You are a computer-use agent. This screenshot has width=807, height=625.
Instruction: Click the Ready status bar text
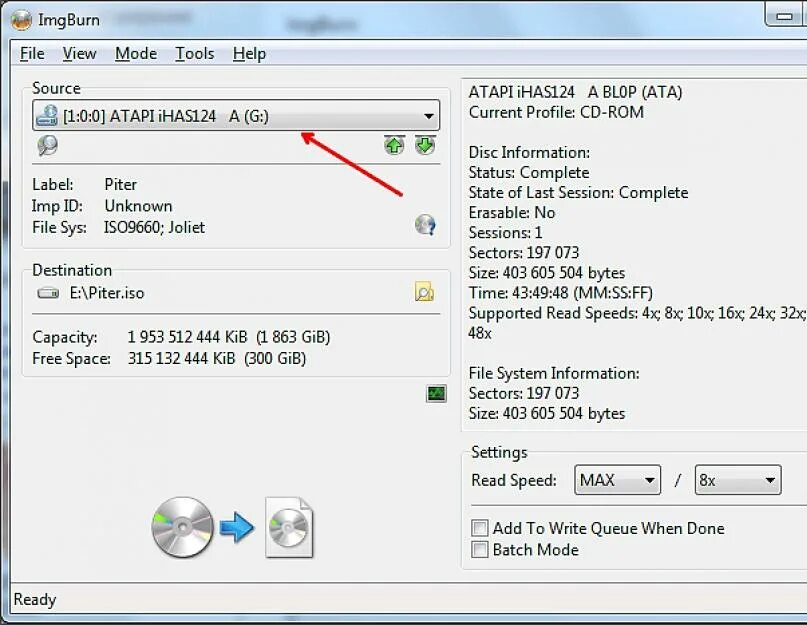(x=34, y=599)
